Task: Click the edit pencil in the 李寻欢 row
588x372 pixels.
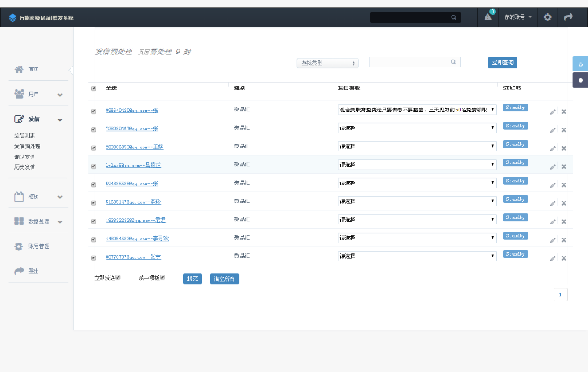Action: tap(553, 240)
